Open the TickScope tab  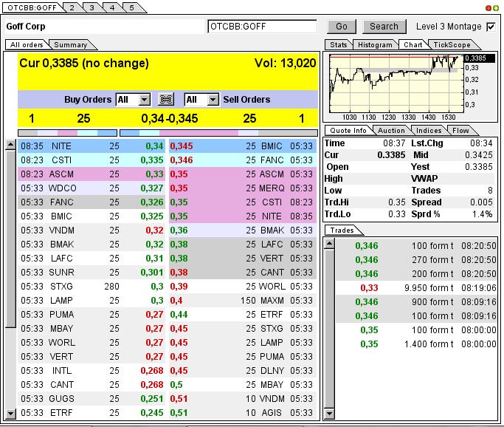(x=452, y=45)
